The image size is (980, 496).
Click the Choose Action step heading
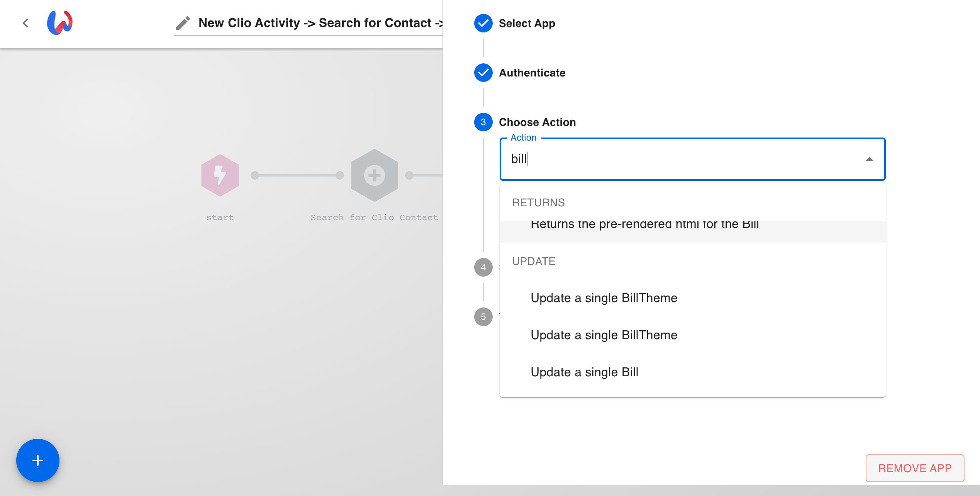click(x=537, y=122)
